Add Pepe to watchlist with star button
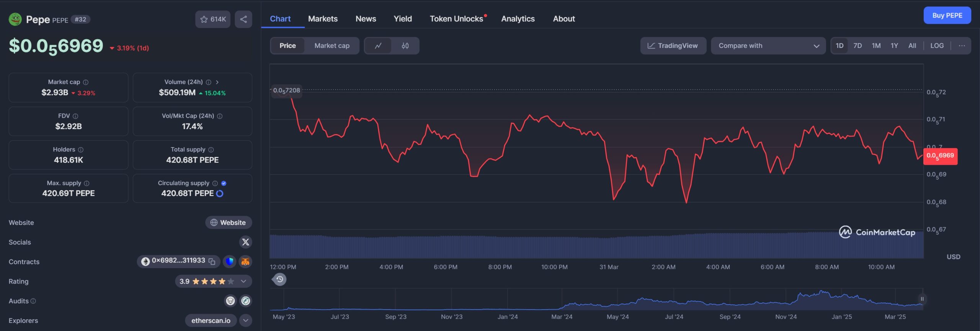980x331 pixels. [213, 19]
